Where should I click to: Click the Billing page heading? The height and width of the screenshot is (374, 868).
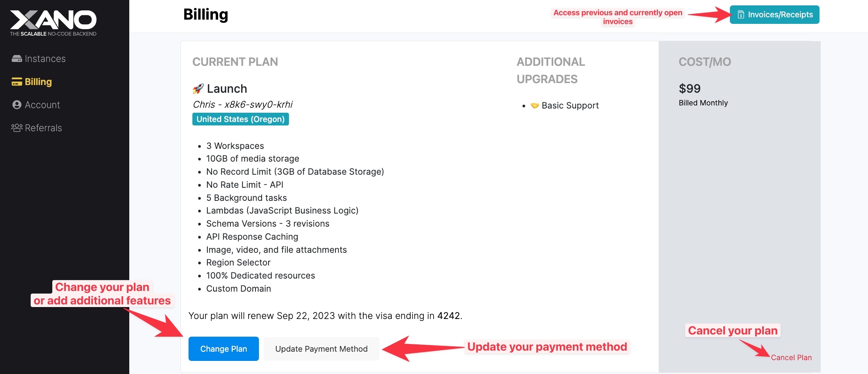point(206,15)
